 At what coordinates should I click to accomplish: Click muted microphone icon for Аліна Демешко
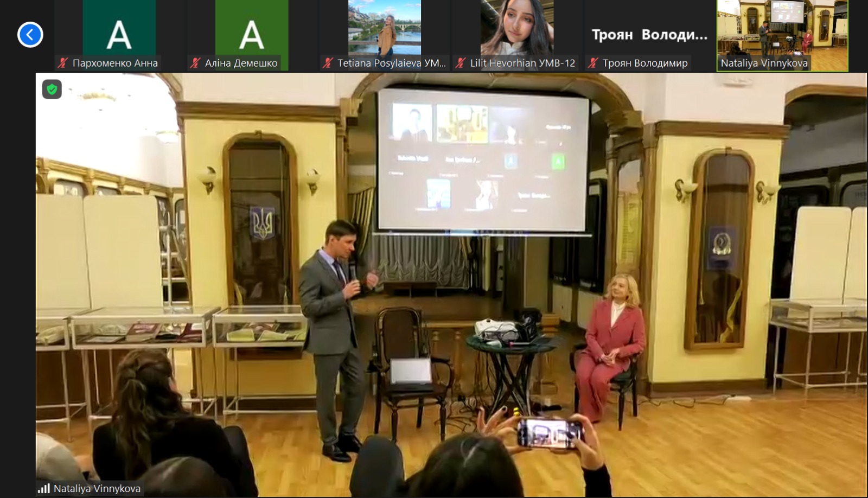pyautogui.click(x=195, y=63)
